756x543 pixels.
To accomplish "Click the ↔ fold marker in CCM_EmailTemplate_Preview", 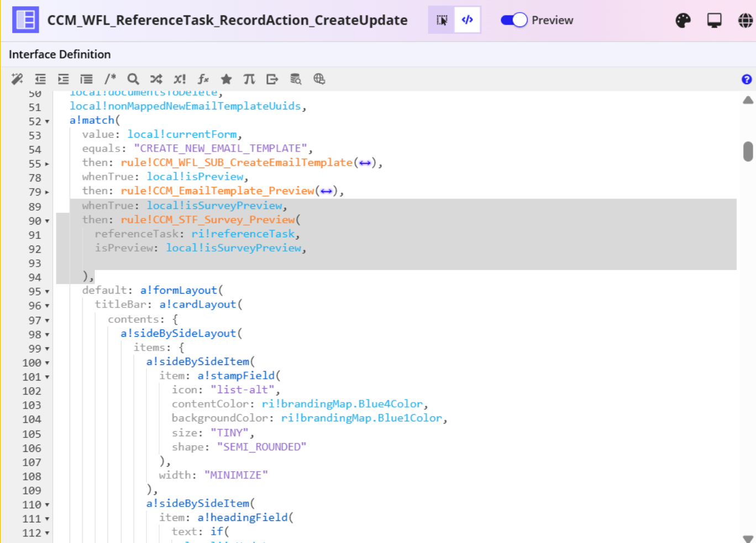I will tap(326, 191).
